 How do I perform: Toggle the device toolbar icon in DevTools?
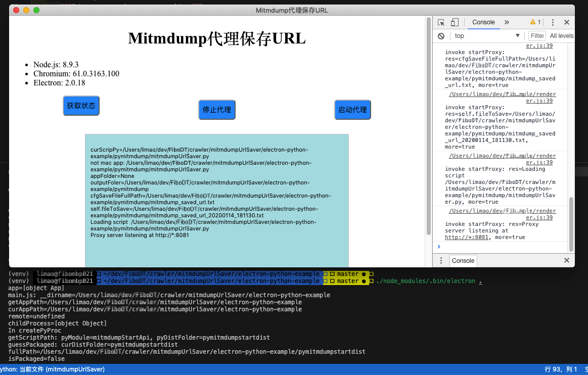pos(455,23)
